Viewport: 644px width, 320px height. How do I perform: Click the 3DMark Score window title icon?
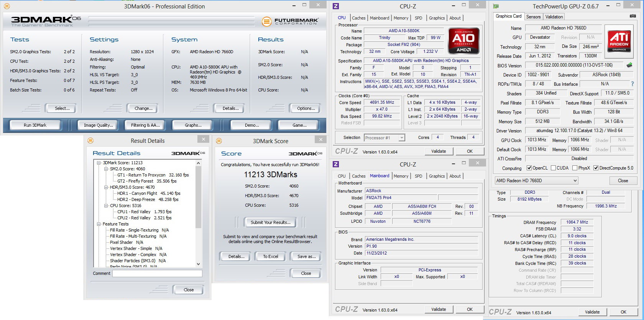pos(219,141)
